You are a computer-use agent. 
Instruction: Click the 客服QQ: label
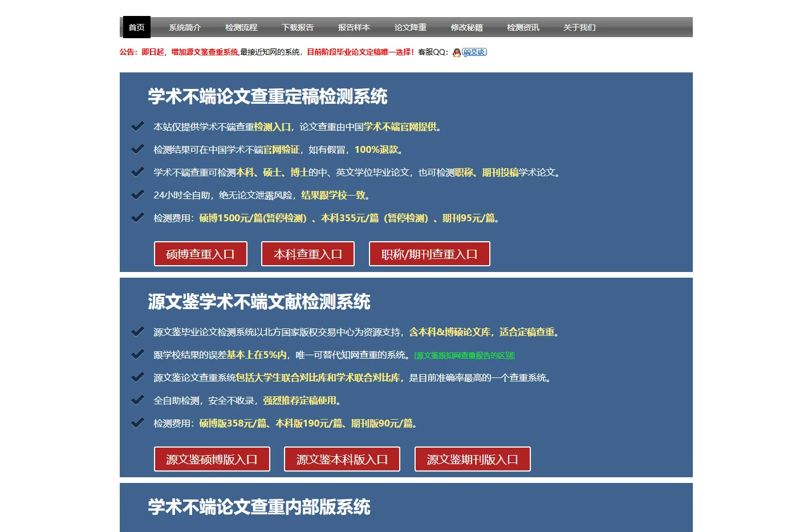(433, 52)
